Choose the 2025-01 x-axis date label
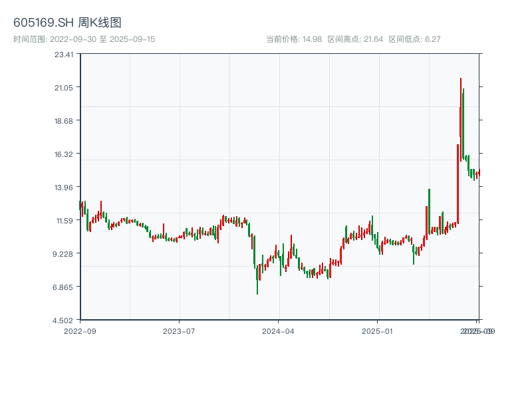This screenshot has height=399, width=532. pos(378,331)
